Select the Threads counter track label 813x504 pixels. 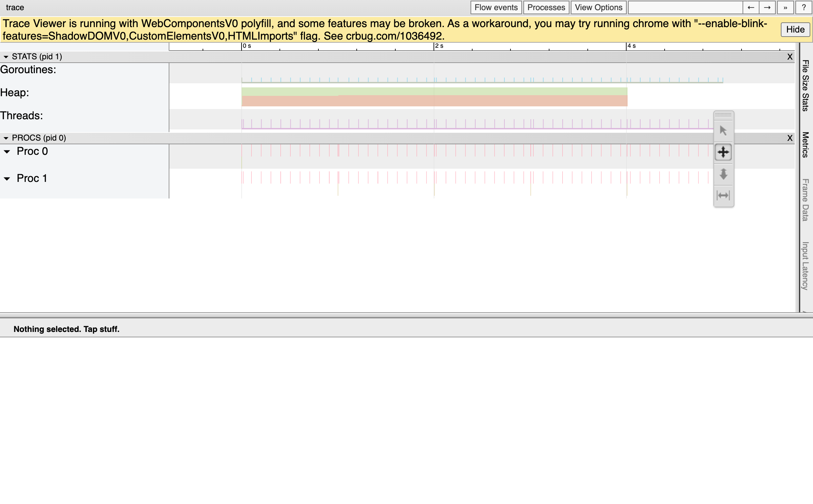click(21, 116)
